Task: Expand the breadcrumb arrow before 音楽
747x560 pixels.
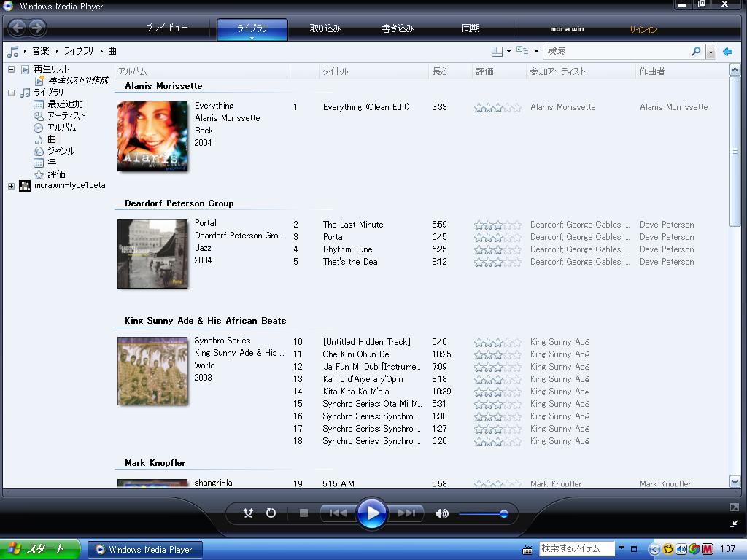Action: click(x=25, y=52)
